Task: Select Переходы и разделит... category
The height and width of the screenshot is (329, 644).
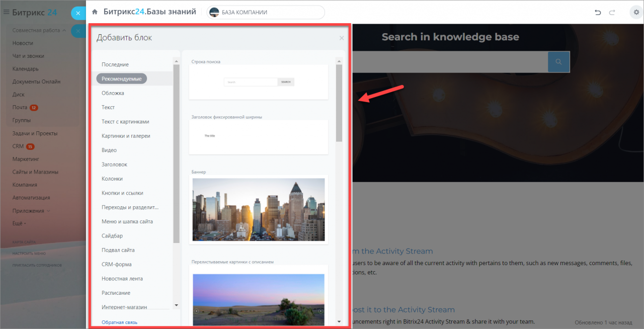Action: tap(130, 207)
